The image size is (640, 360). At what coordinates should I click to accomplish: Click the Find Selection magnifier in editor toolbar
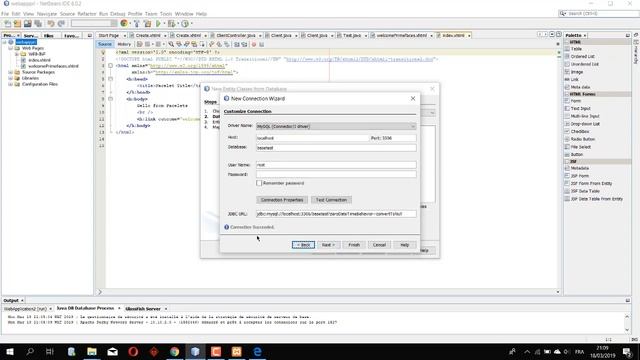tap(171, 44)
